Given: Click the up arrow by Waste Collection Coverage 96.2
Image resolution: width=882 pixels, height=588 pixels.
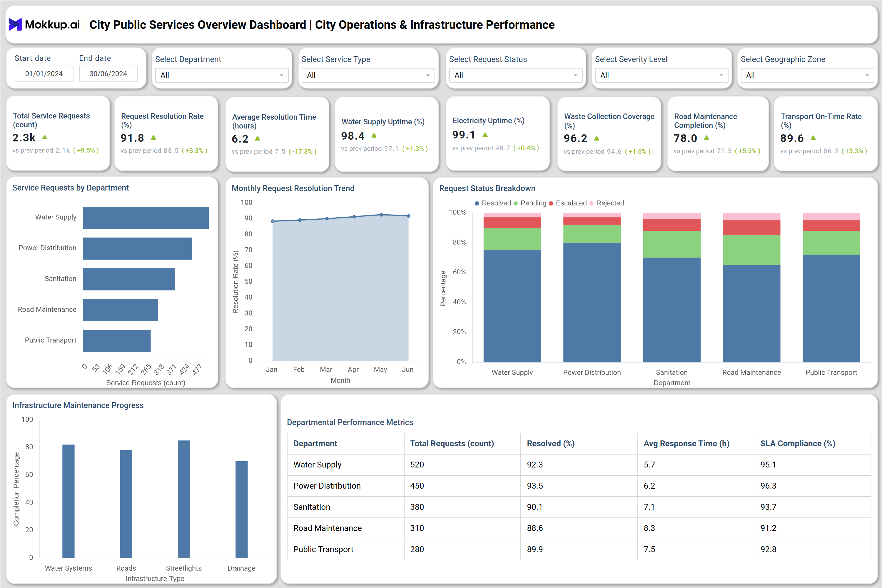Looking at the screenshot, I should (x=597, y=138).
